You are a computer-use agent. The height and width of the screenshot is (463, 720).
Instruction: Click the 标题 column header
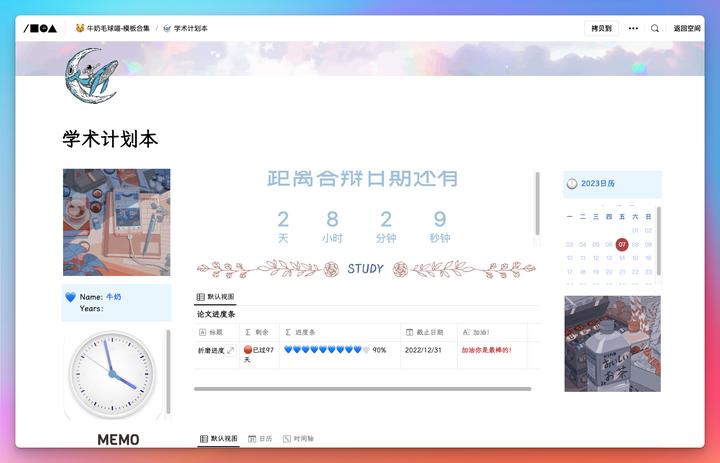[x=216, y=332]
